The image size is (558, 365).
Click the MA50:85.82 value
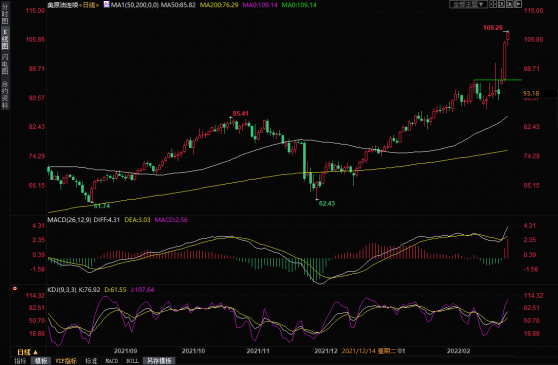click(x=178, y=5)
